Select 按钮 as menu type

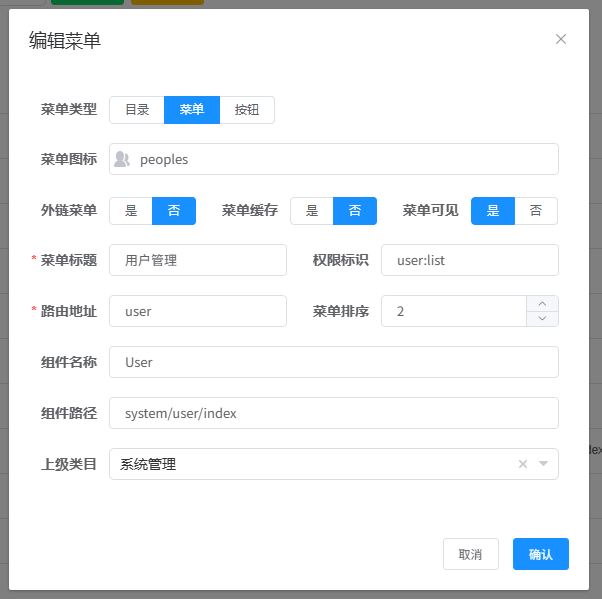[x=247, y=110]
